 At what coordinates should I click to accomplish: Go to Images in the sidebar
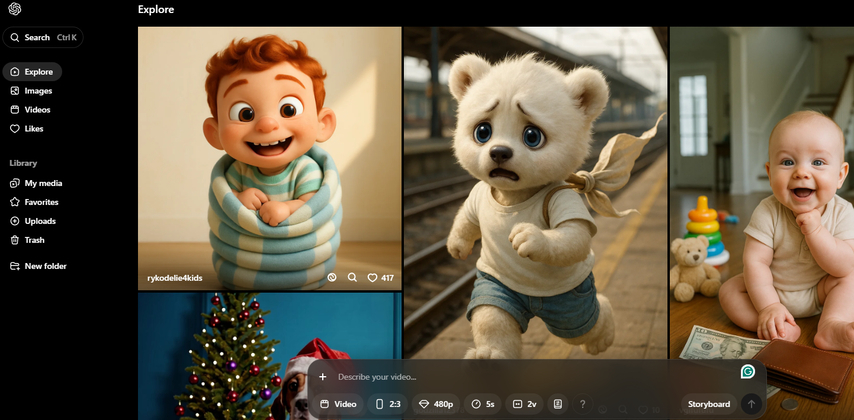pyautogui.click(x=38, y=91)
